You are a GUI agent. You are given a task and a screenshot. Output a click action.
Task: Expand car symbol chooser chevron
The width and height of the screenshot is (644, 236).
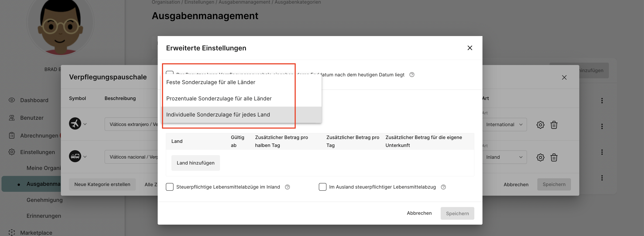point(85,157)
